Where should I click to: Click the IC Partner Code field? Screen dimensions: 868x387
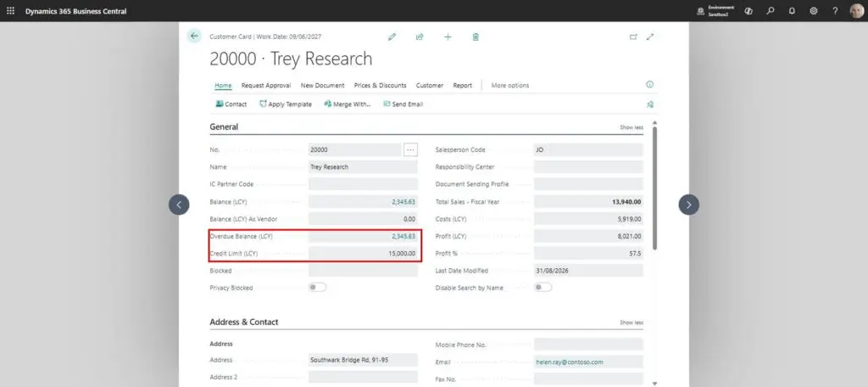coord(363,184)
